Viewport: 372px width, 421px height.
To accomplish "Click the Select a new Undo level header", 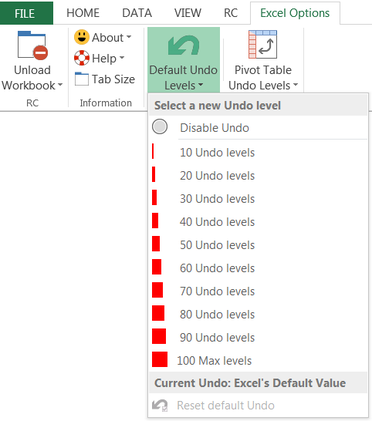I will (217, 106).
